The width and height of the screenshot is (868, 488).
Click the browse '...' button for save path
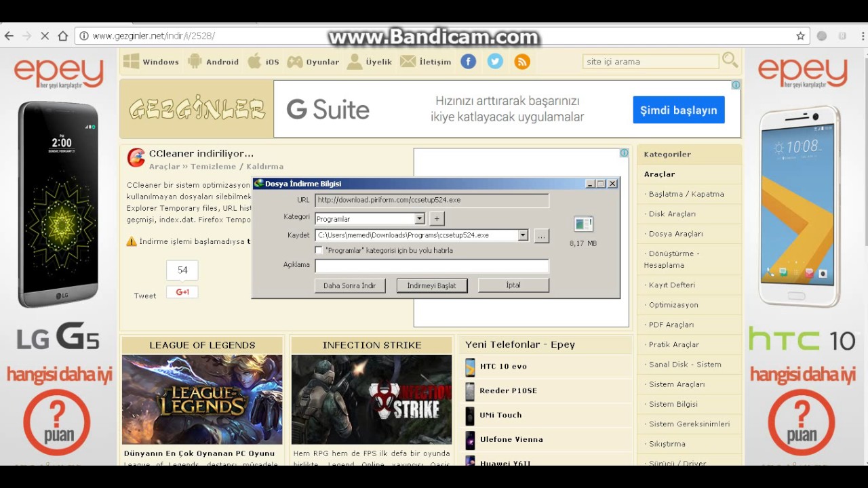tap(541, 236)
